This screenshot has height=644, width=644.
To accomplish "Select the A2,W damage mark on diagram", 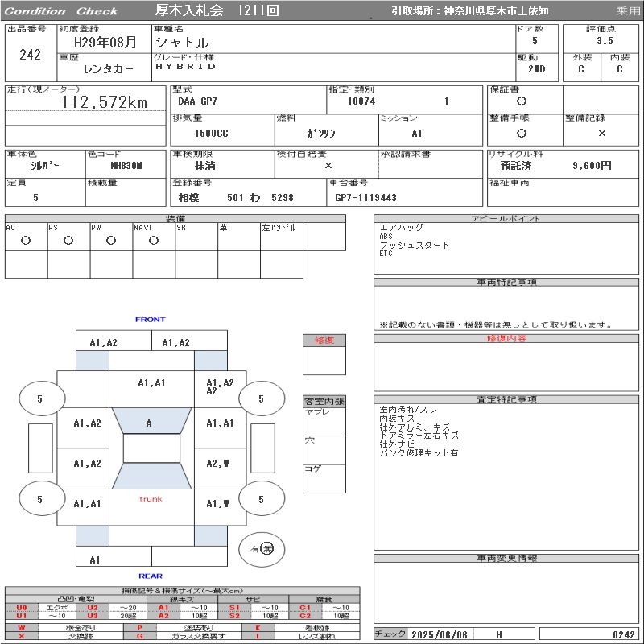I will (218, 463).
